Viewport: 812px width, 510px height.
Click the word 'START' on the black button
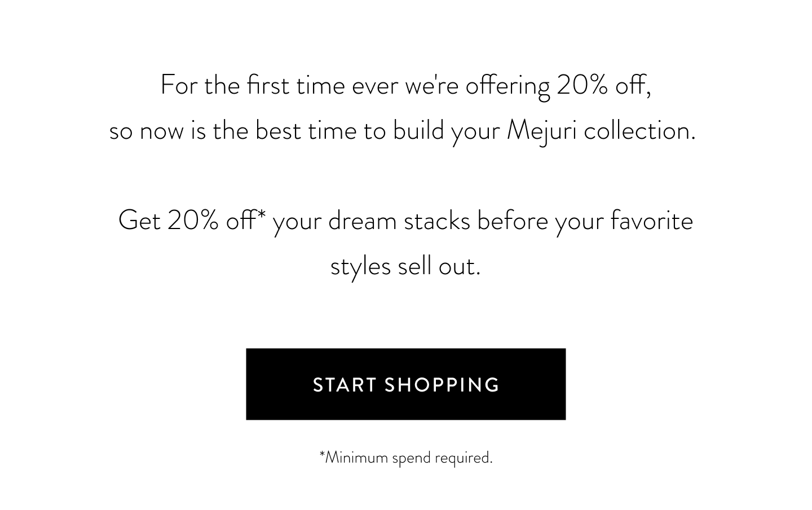pos(345,385)
